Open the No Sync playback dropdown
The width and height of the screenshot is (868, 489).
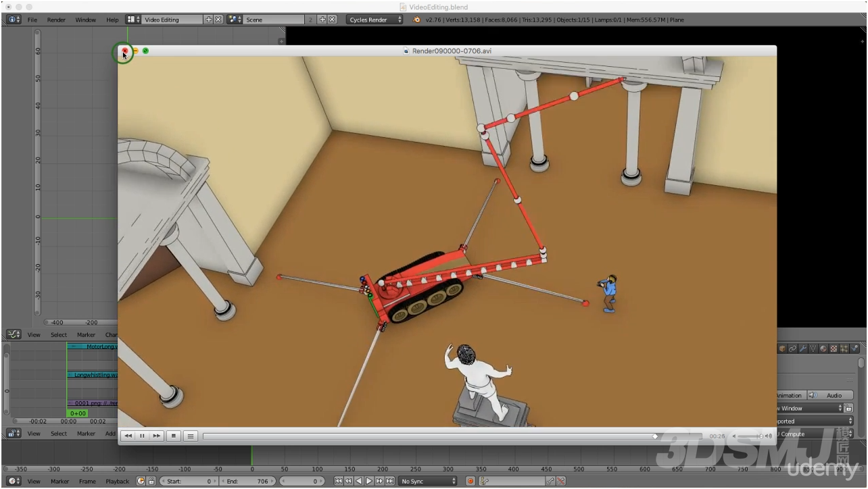[x=428, y=481]
